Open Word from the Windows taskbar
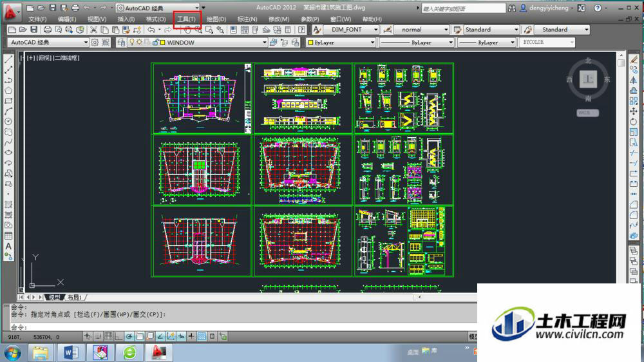Viewport: 644px width, 362px height. pyautogui.click(x=71, y=352)
